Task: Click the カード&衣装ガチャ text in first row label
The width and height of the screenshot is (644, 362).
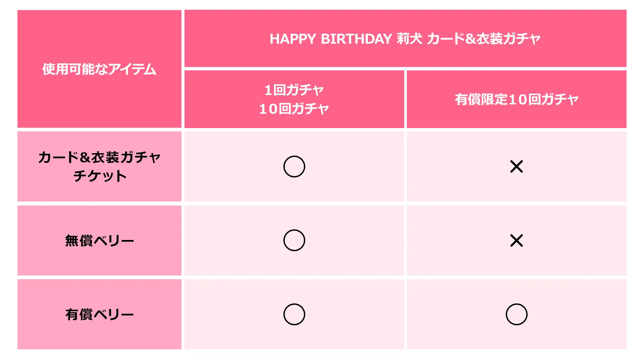Action: tap(99, 157)
